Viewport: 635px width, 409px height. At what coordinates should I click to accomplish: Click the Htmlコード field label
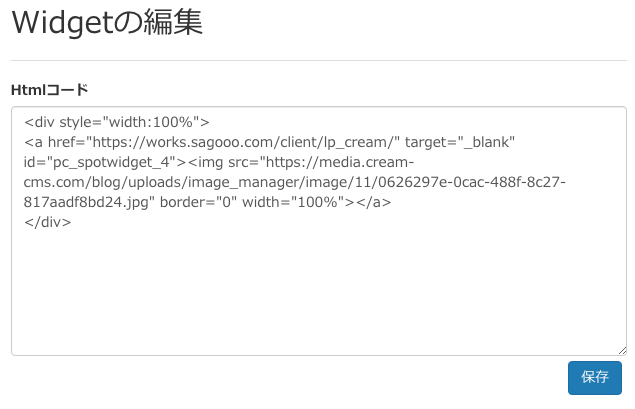[49, 90]
